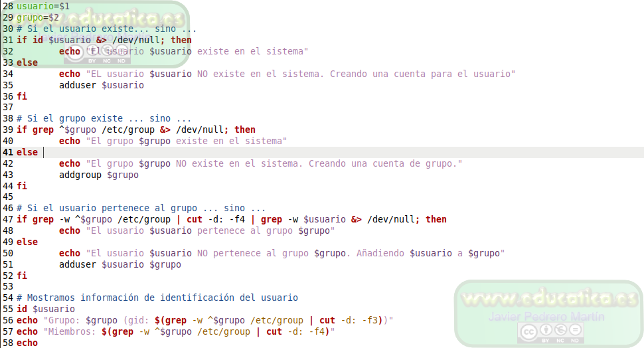644x348 pixels.
Task: Click id $usuario on line 55
Action: tap(46, 309)
